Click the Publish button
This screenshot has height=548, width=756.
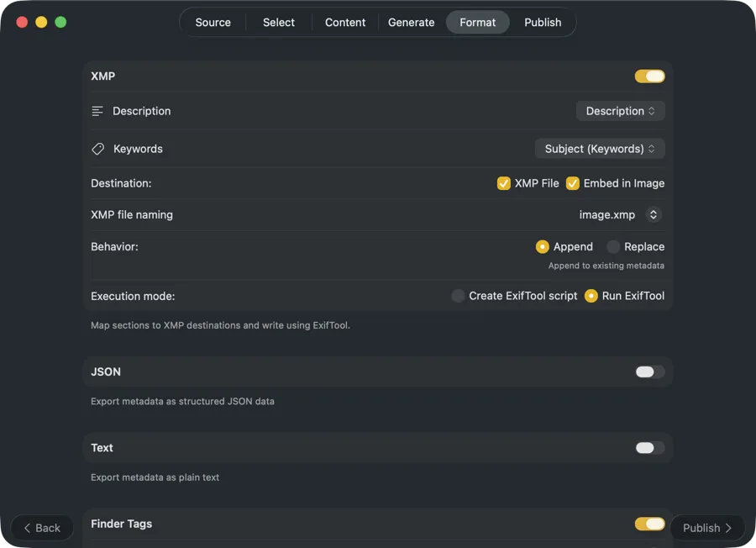pos(706,527)
